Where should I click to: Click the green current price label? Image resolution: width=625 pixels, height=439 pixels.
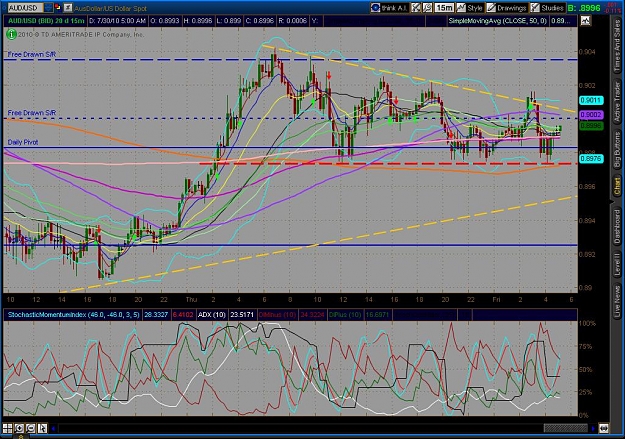(591, 126)
